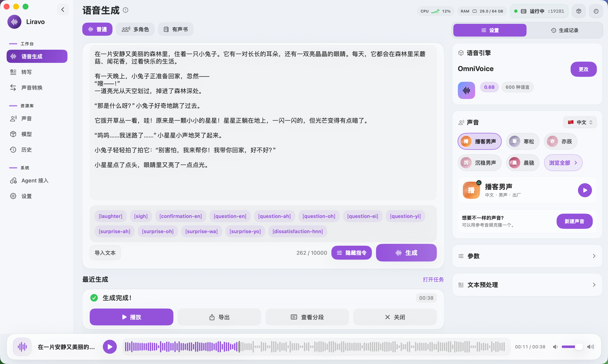
Task: Open 转写 in the sidebar
Action: tap(37, 72)
